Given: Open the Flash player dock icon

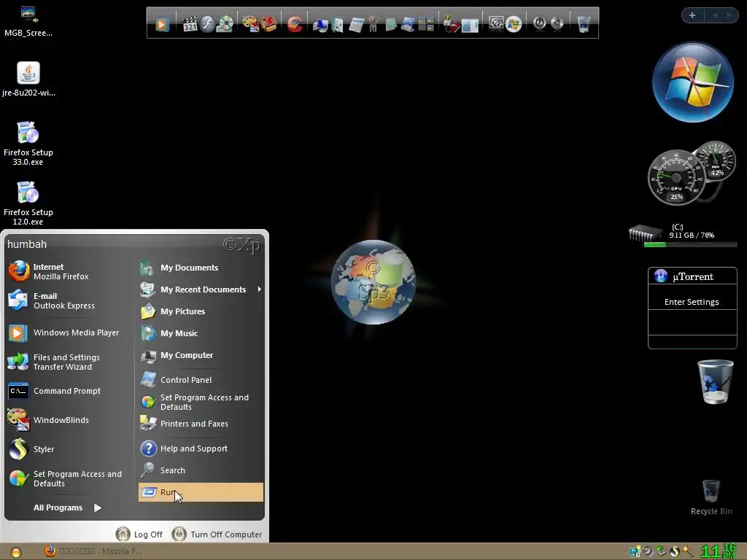Looking at the screenshot, I should point(206,24).
